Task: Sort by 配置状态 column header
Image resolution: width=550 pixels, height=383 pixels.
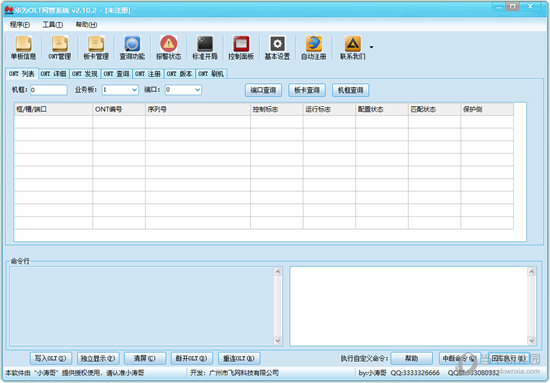Action: coord(382,109)
